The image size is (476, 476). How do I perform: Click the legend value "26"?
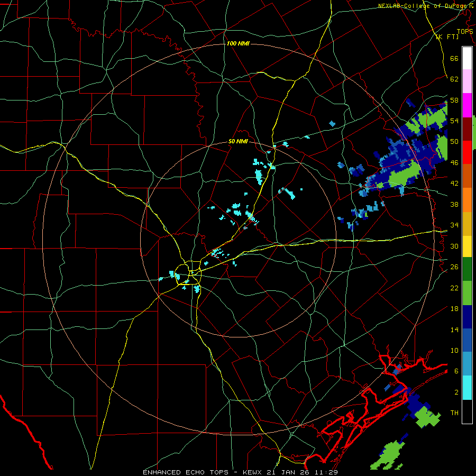coord(454,267)
